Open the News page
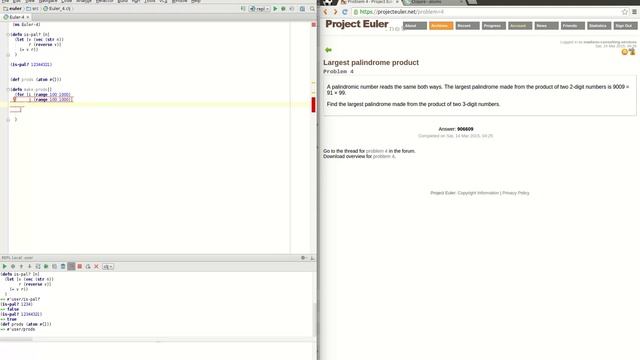Image resolution: width=640 pixels, height=360 pixels. click(546, 26)
